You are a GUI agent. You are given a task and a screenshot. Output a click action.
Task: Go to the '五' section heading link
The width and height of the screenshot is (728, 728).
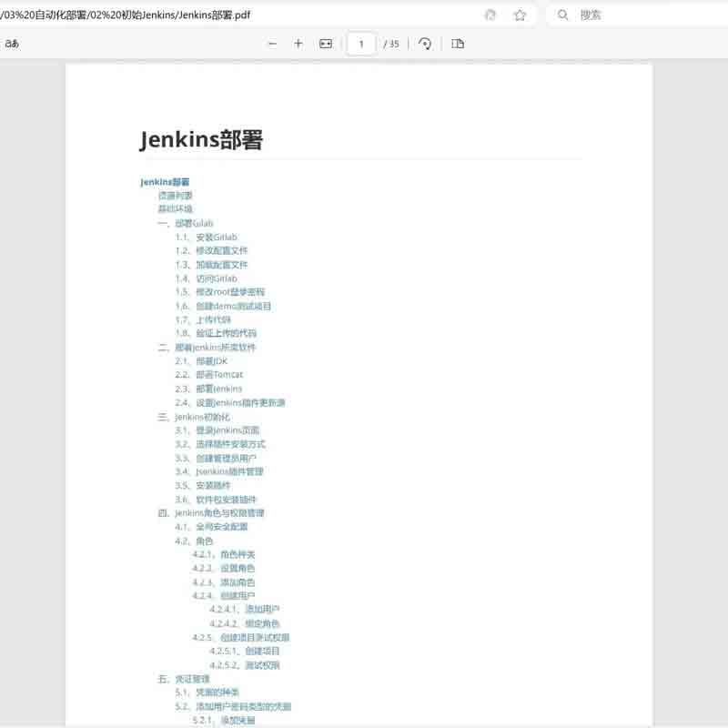184,679
